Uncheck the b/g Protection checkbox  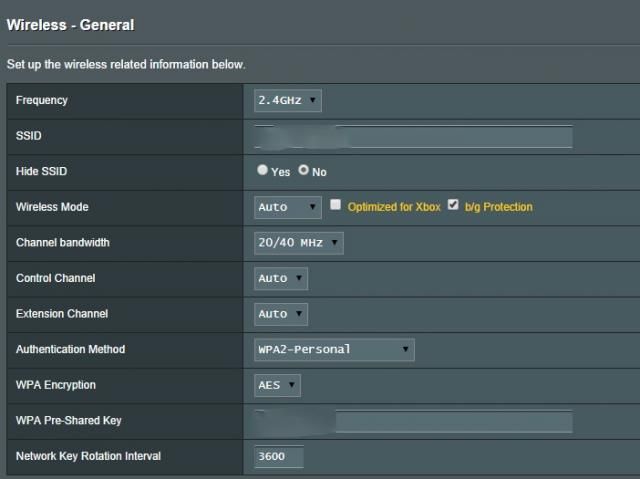point(453,205)
